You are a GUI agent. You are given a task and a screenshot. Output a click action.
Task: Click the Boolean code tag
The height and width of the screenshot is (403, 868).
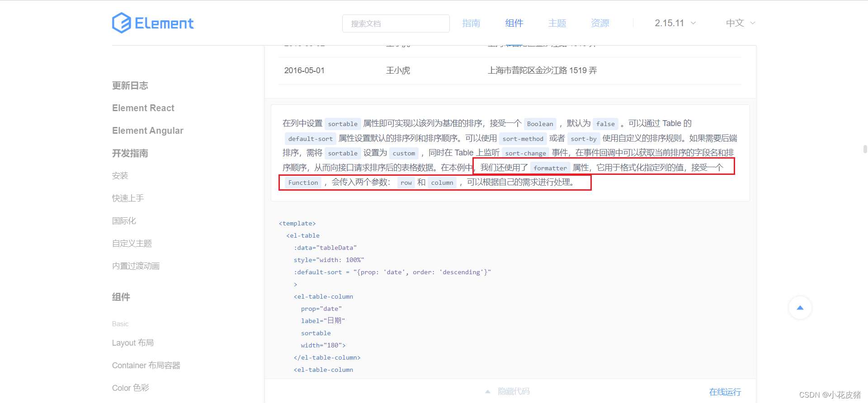540,124
